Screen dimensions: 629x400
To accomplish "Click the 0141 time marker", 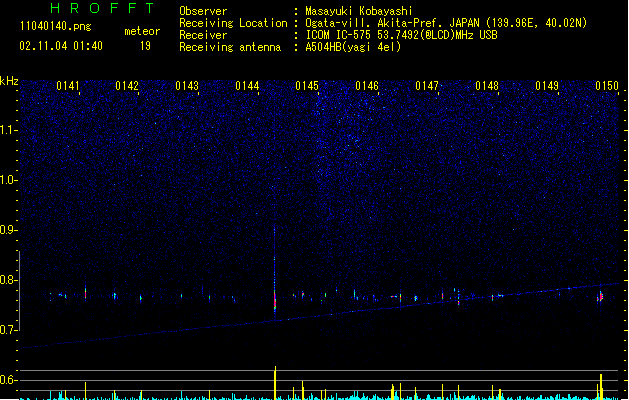I will point(67,86).
